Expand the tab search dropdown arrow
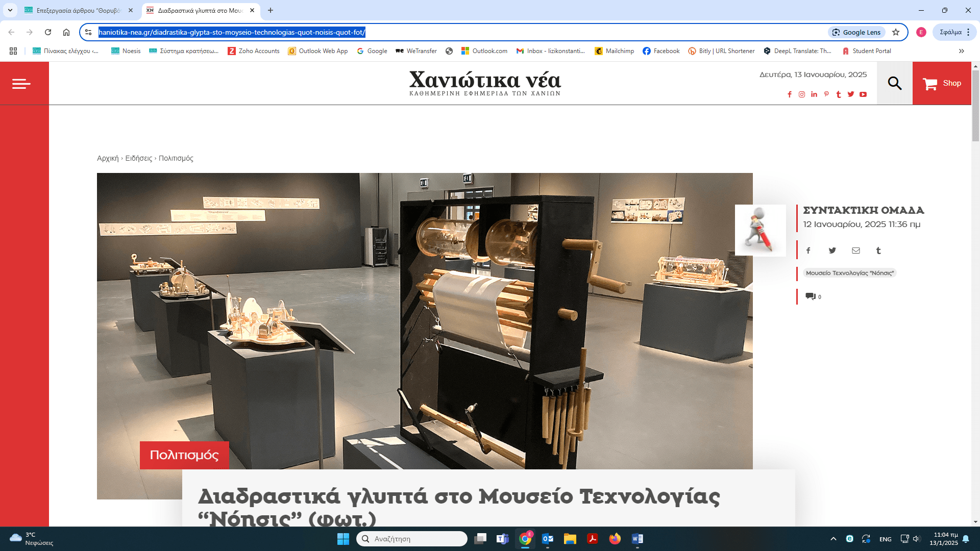The height and width of the screenshot is (551, 980). [10, 10]
